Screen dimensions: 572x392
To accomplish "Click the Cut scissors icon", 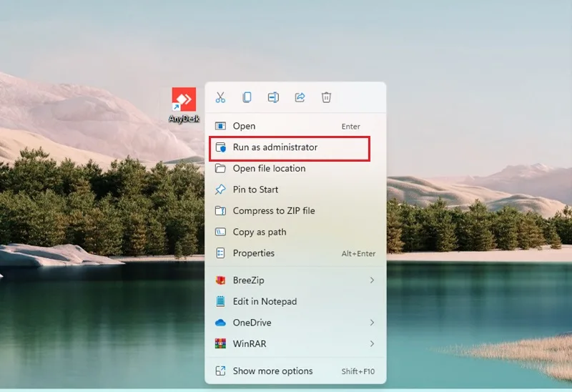I will tap(220, 97).
